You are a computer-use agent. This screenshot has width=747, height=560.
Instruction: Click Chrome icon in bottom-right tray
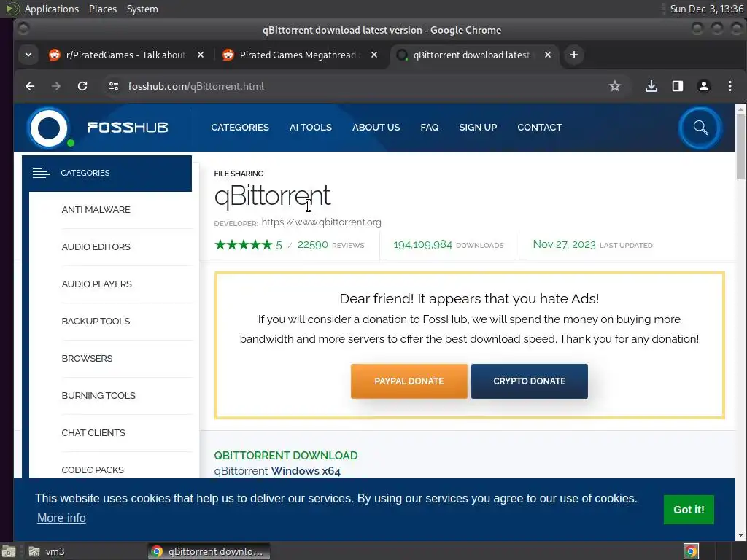691,551
